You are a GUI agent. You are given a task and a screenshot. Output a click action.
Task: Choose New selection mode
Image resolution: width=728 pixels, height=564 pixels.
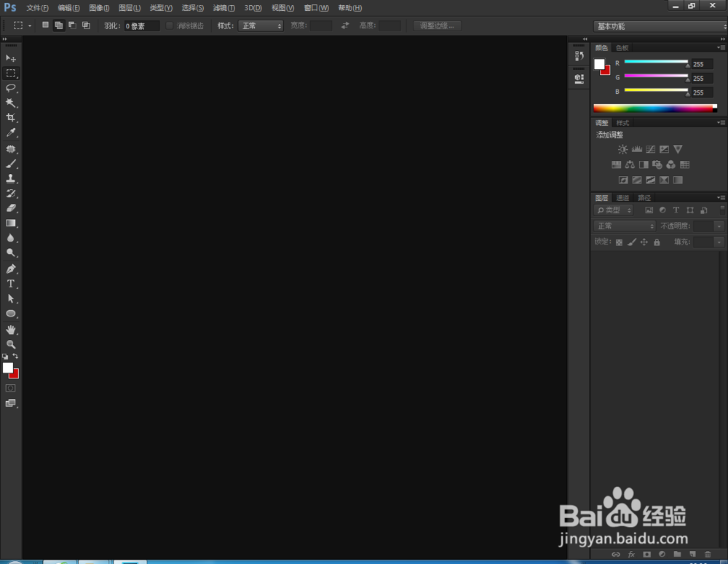45,25
